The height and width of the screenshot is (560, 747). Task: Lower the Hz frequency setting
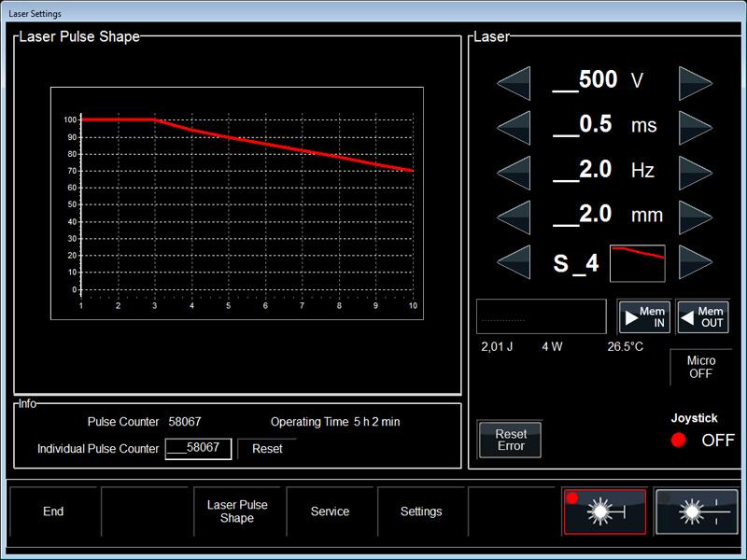tap(514, 171)
